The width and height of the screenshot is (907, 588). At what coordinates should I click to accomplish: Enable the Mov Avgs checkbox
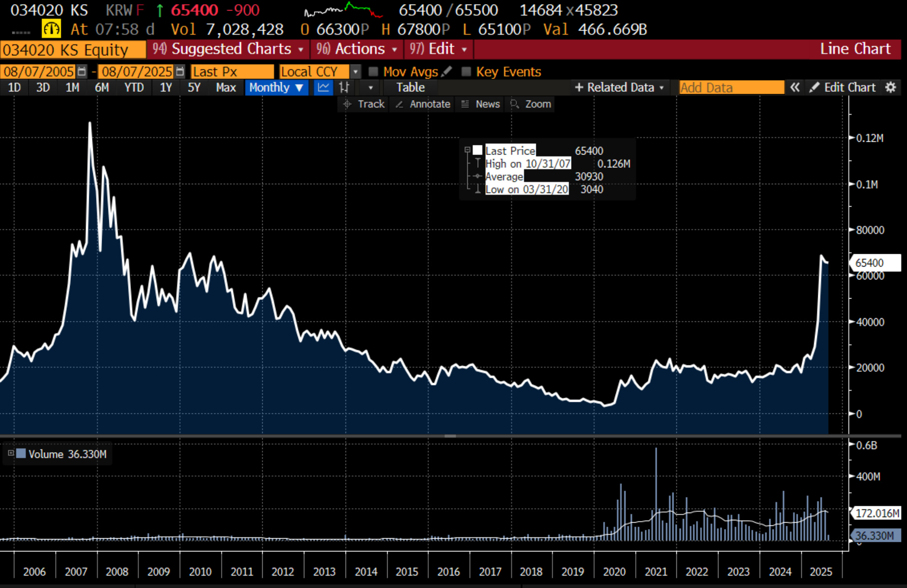pos(373,71)
